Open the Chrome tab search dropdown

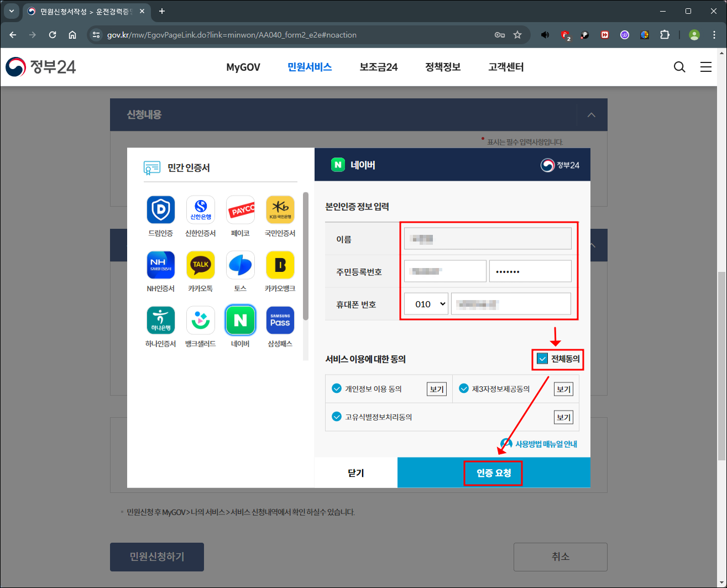(x=11, y=11)
